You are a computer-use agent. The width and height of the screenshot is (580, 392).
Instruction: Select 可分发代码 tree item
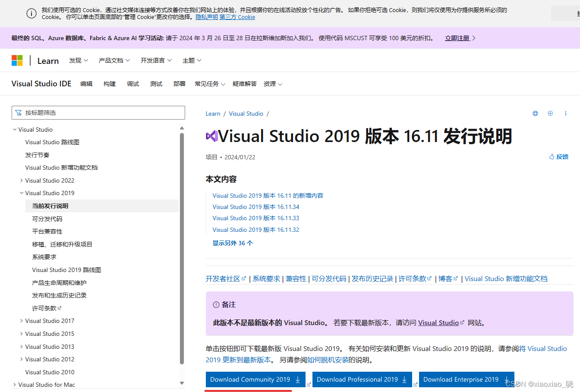[x=47, y=219]
